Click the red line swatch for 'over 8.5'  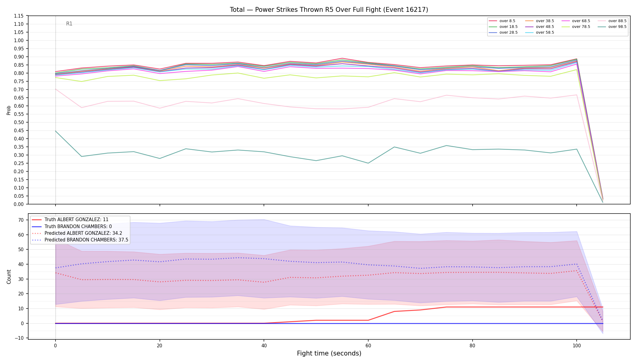click(493, 21)
